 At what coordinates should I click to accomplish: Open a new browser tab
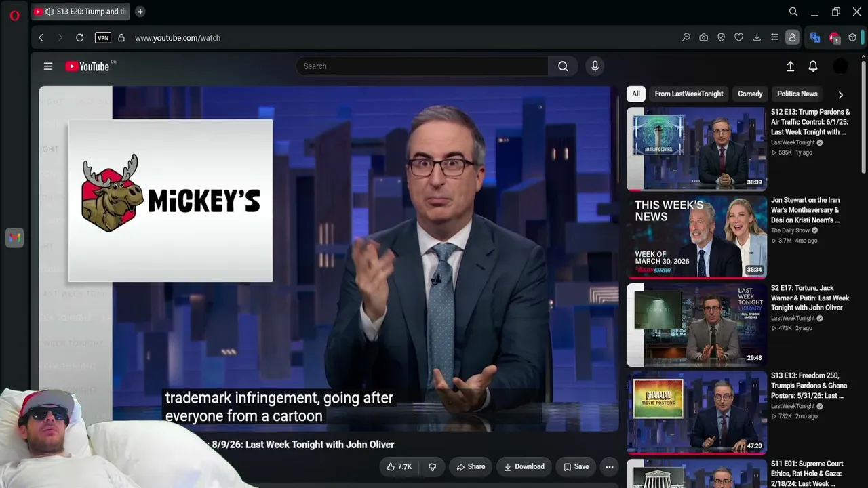pyautogui.click(x=140, y=12)
